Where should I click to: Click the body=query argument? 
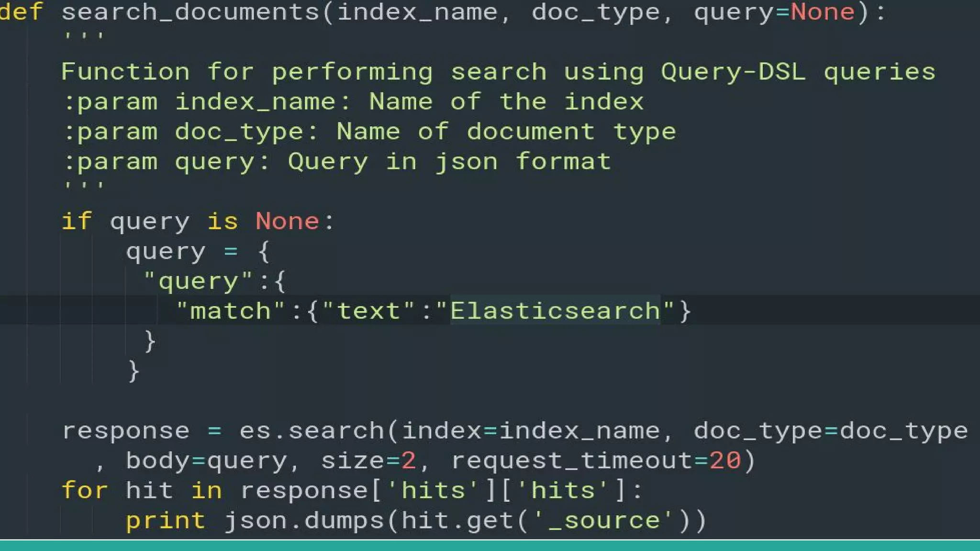[206, 461]
